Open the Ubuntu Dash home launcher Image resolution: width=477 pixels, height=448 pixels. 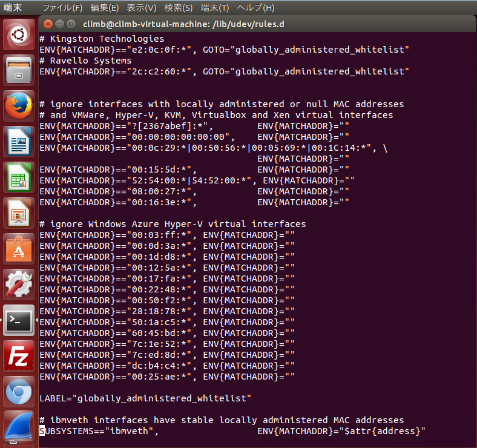(x=19, y=35)
